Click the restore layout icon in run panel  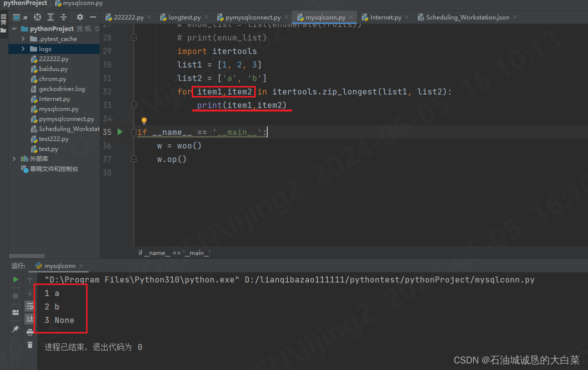point(16,312)
